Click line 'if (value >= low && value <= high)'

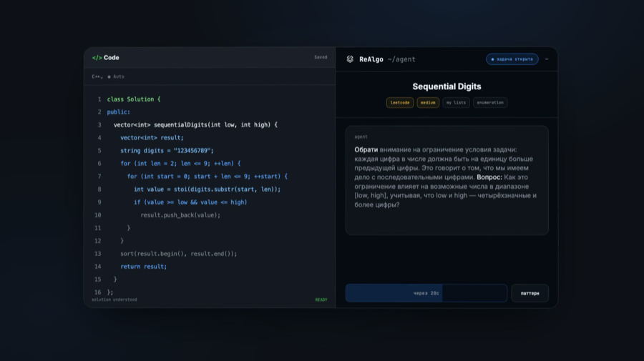(190, 202)
